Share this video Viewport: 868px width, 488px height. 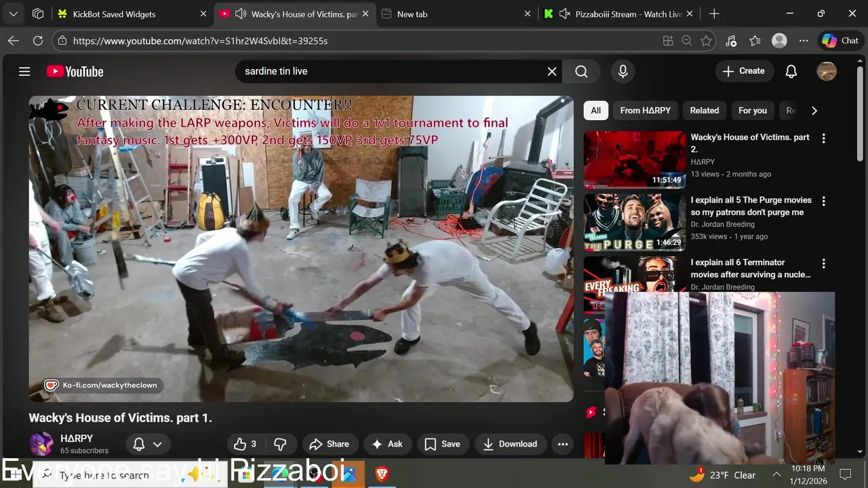click(329, 444)
